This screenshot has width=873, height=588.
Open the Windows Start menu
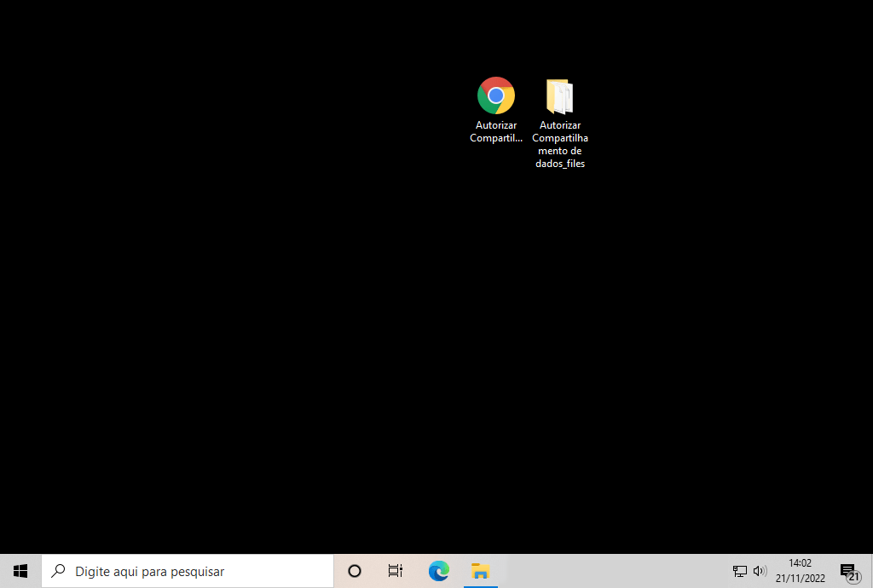[20, 571]
